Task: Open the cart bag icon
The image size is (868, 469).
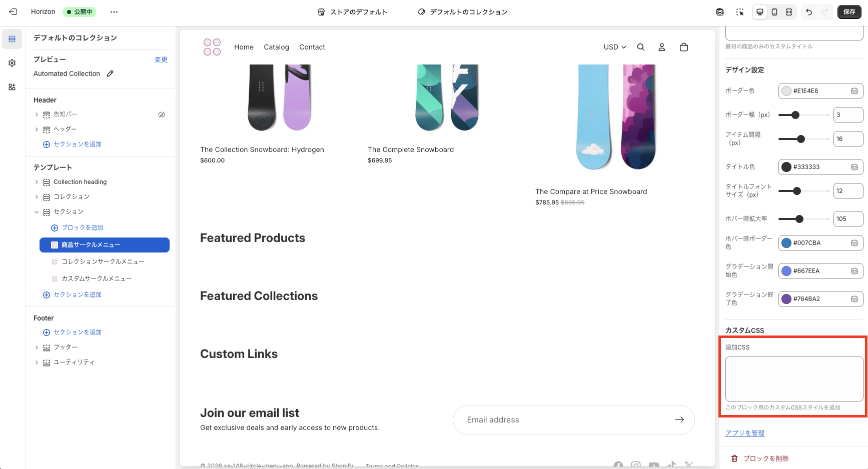Action: tap(684, 47)
